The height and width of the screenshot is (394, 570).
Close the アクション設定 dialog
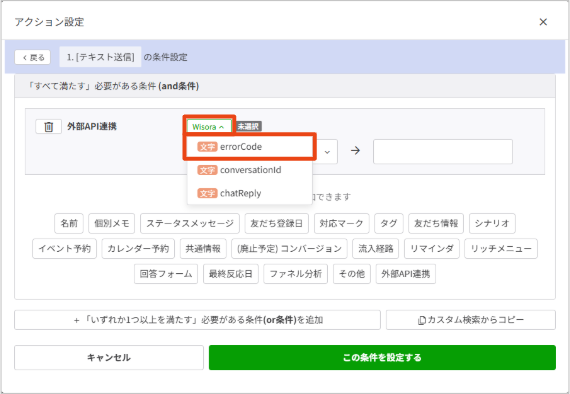click(x=543, y=22)
